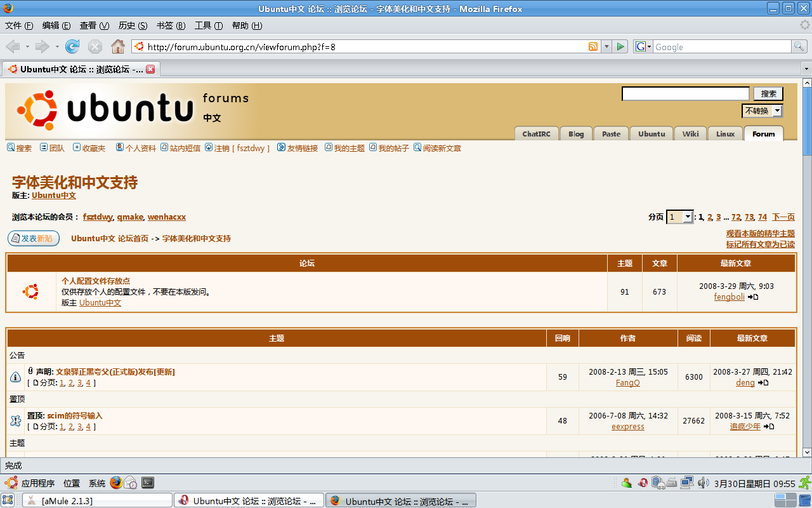This screenshot has width=812, height=508.
Task: Open the 文件 menu
Action: pos(19,25)
